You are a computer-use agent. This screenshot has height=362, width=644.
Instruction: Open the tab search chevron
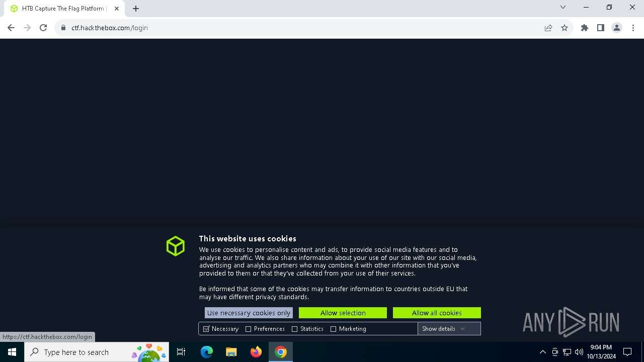click(x=563, y=8)
